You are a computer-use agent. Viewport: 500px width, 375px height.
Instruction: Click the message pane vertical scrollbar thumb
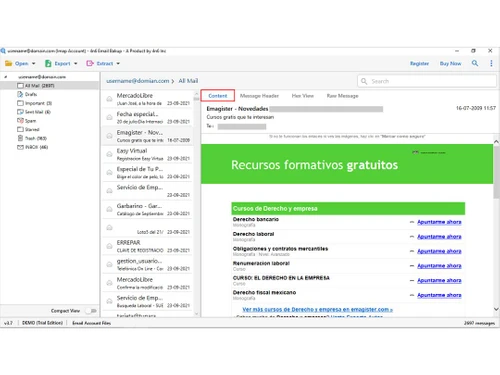496,172
